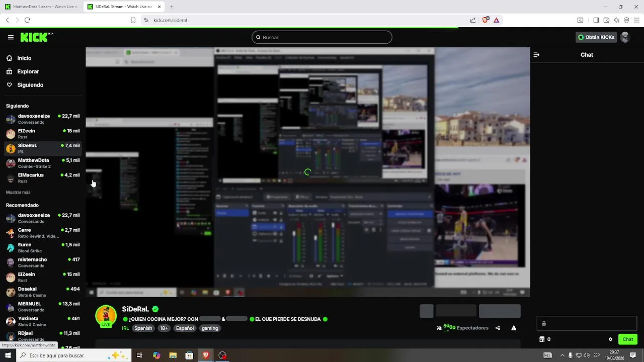
Task: Share the stream via share icon
Action: click(x=498, y=328)
